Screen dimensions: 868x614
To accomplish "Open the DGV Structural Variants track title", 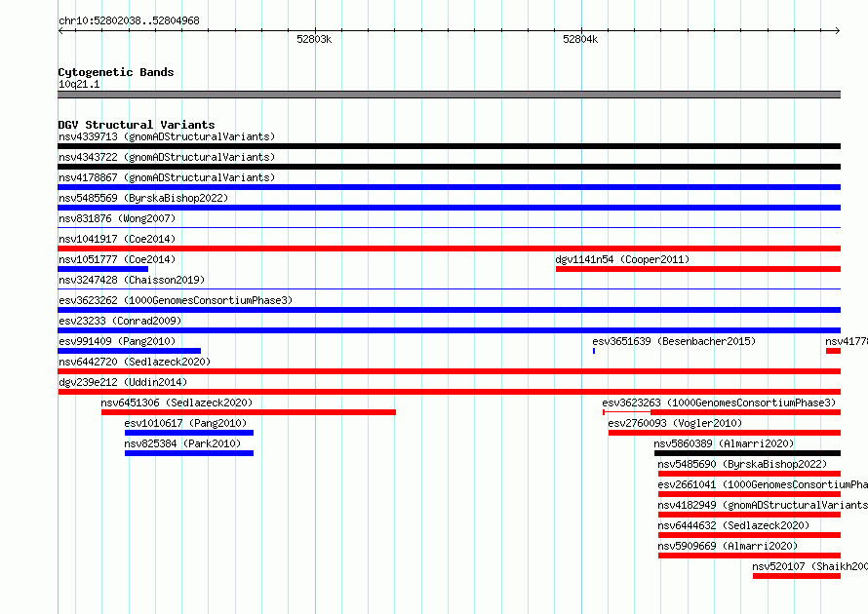I will [x=137, y=125].
